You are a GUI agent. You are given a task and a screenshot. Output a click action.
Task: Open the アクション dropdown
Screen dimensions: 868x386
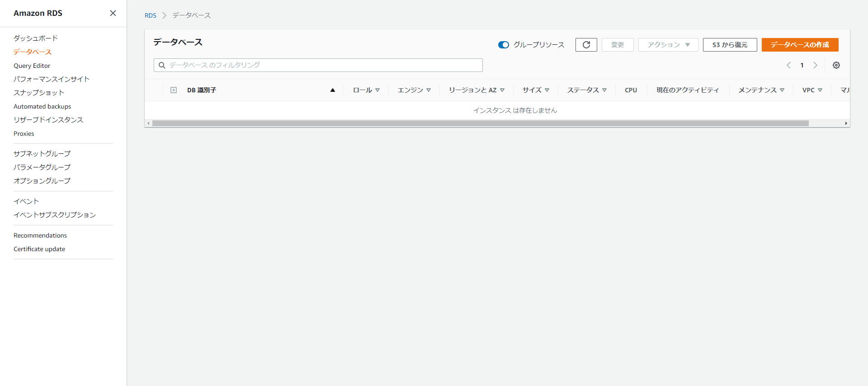668,45
